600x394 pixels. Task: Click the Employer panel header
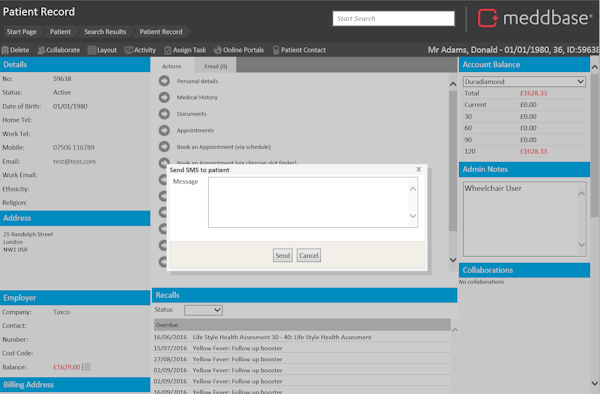click(75, 298)
